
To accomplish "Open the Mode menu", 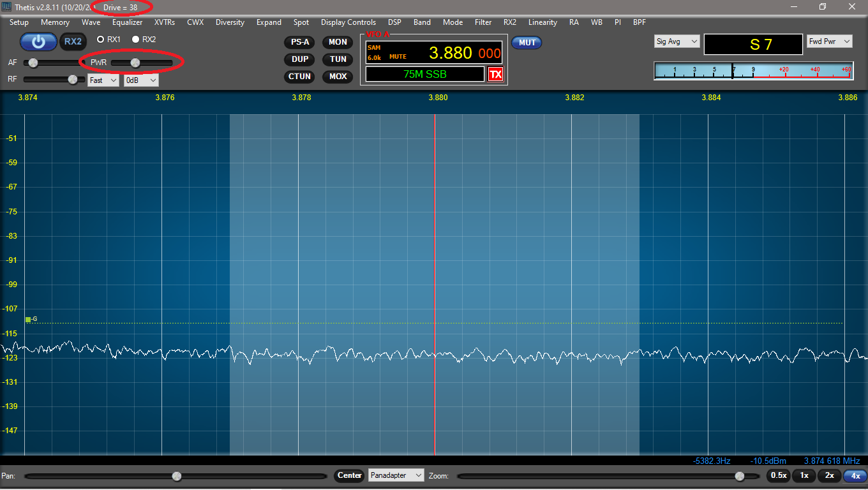I will (x=453, y=22).
